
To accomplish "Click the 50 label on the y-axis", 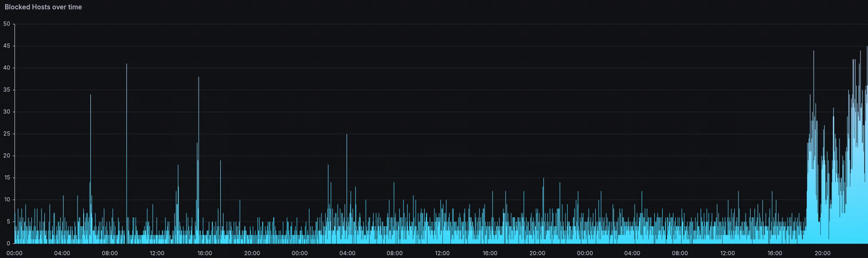I will (7, 24).
